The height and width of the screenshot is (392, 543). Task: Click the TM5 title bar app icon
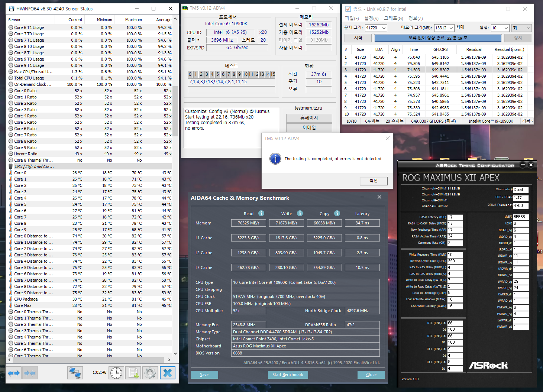click(185, 8)
